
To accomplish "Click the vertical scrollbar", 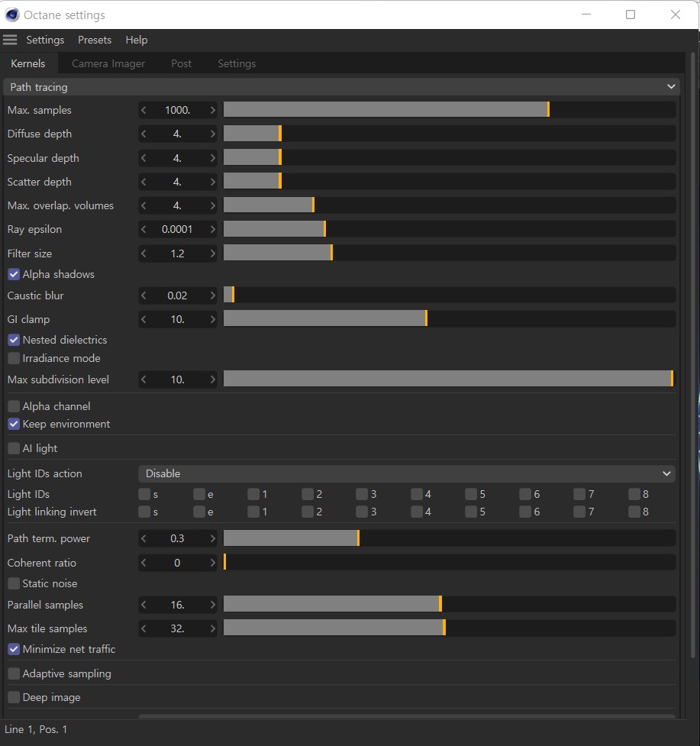I will pyautogui.click(x=693, y=354).
